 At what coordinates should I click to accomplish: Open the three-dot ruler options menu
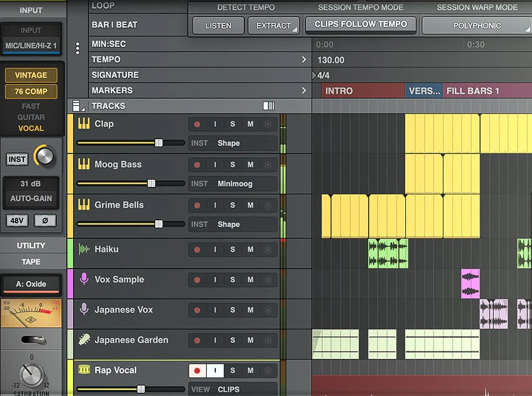(x=77, y=48)
